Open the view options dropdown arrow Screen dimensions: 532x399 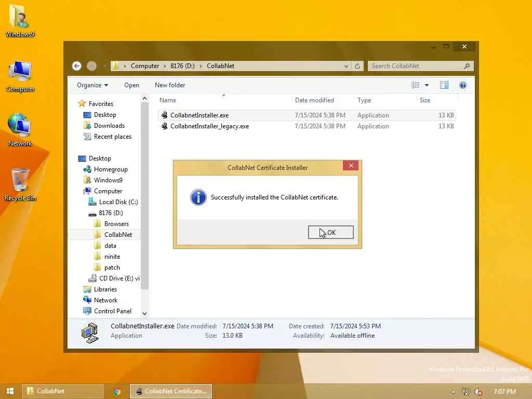[427, 85]
